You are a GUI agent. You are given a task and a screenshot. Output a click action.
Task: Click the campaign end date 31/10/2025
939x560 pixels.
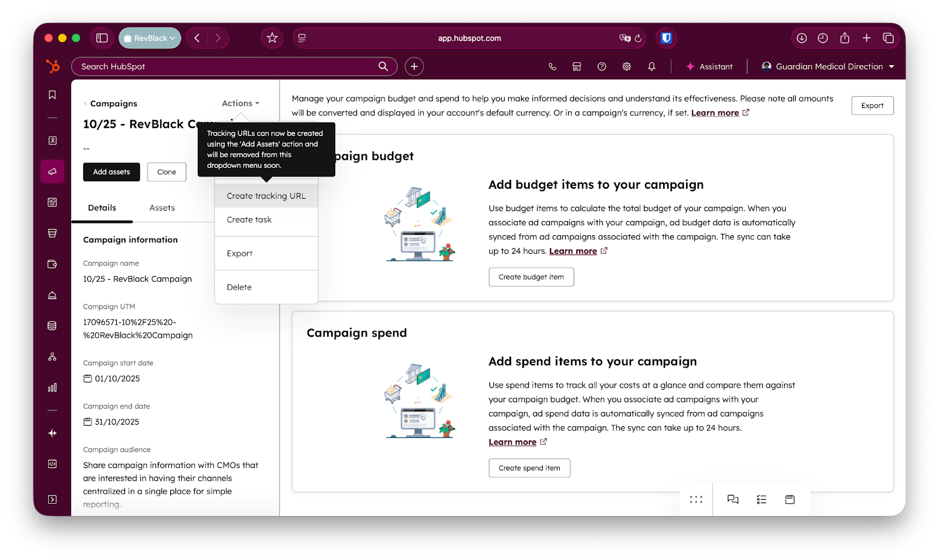(117, 422)
